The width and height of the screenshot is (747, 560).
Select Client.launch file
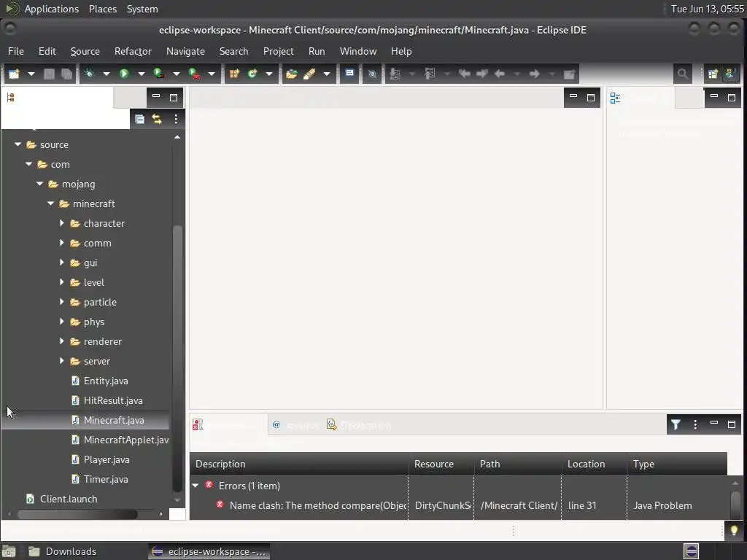tap(69, 499)
